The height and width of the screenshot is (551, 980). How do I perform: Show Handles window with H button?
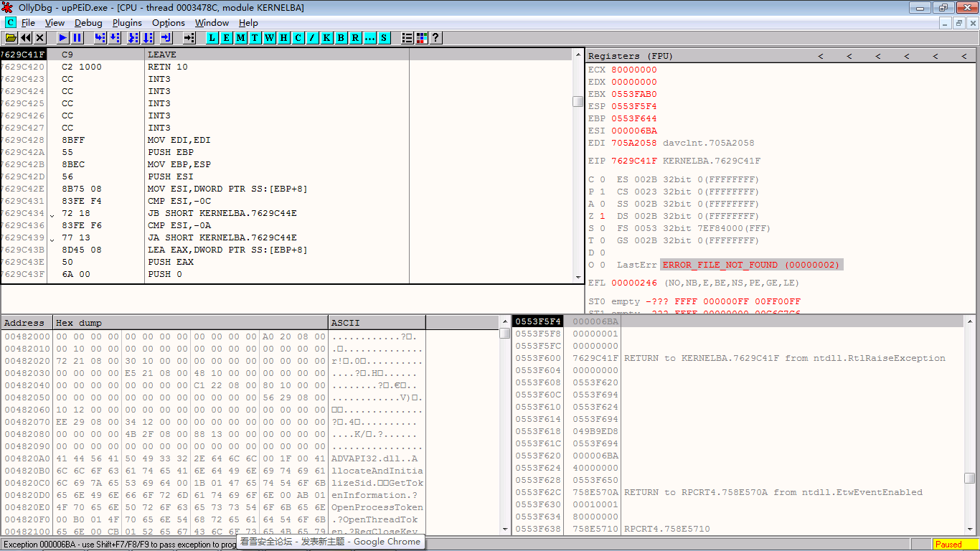click(x=284, y=37)
